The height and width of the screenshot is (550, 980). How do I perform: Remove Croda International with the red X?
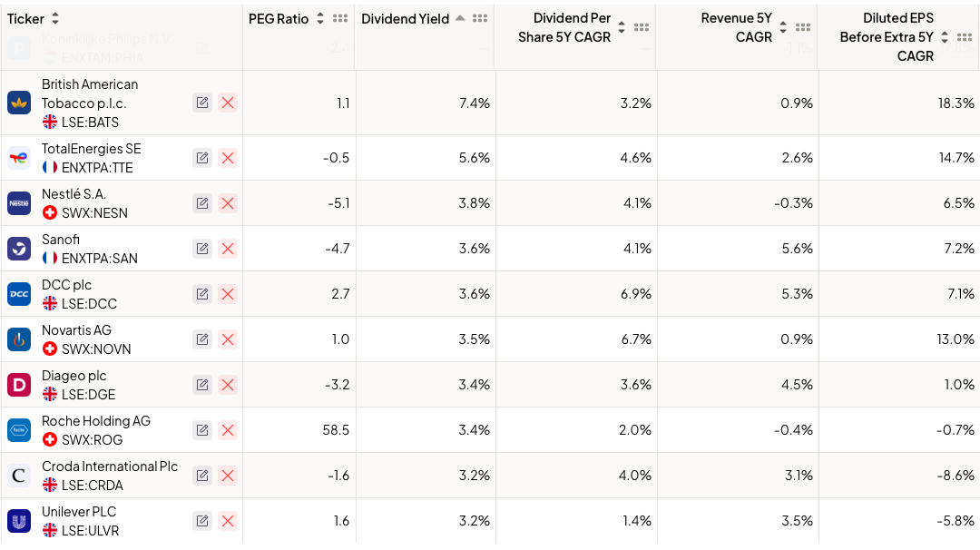pyautogui.click(x=228, y=475)
